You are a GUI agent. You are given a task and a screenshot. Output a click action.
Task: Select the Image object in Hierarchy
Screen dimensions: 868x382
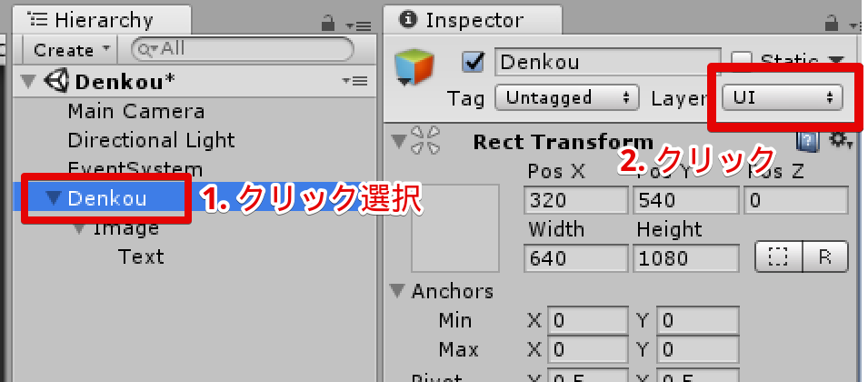coord(126,227)
